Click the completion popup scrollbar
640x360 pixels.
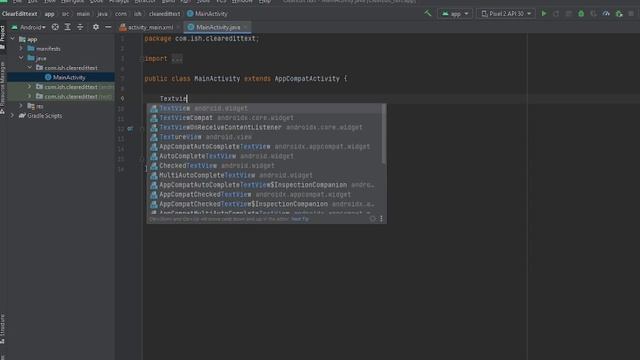tap(384, 134)
